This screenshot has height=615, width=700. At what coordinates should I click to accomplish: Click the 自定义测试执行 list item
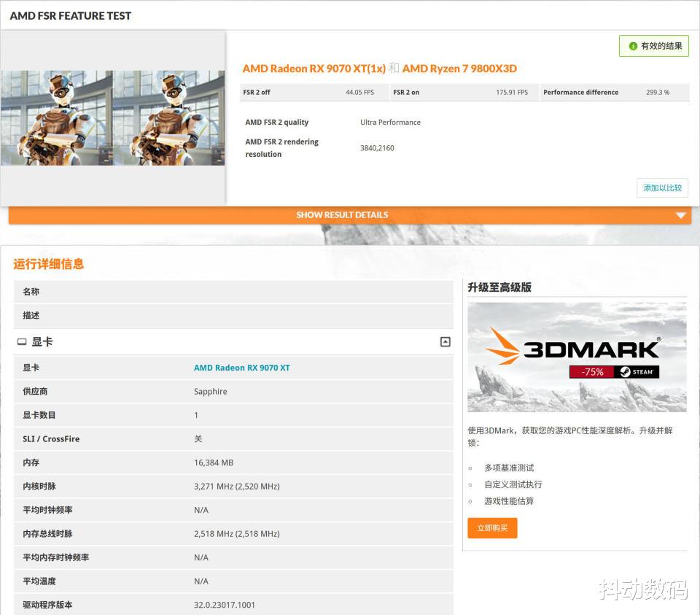point(513,484)
